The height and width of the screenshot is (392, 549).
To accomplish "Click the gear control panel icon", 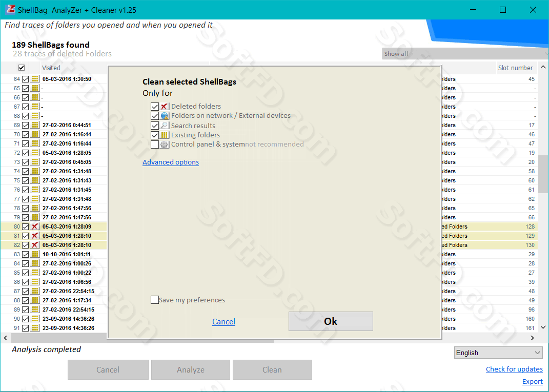I will click(164, 145).
